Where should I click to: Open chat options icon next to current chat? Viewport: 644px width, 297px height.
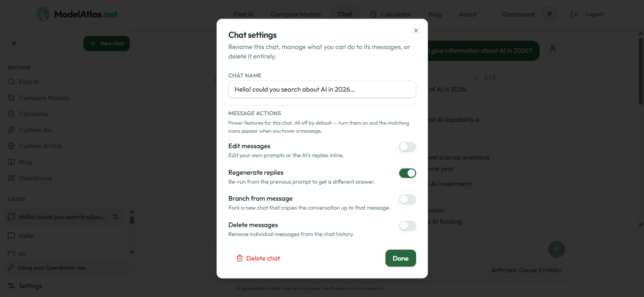[x=116, y=217]
